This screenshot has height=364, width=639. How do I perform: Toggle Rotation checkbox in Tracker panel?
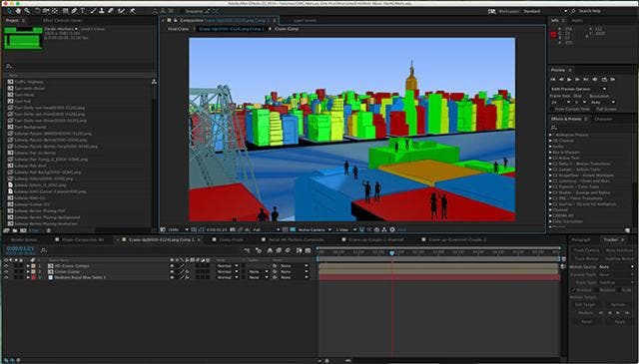(x=597, y=290)
